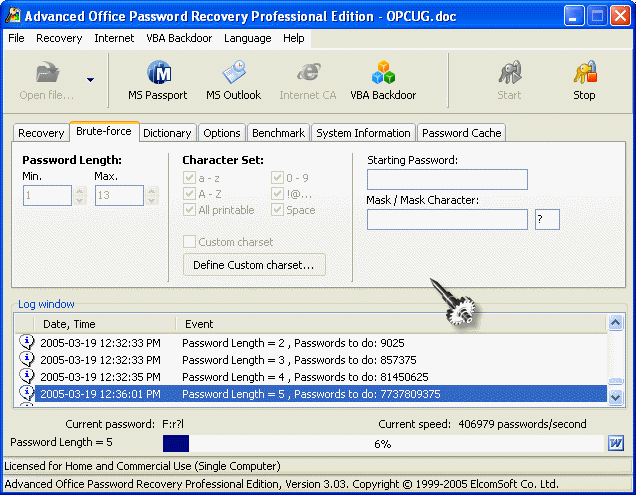The height and width of the screenshot is (495, 636).
Task: Focus the Mask input field
Action: coord(447,220)
